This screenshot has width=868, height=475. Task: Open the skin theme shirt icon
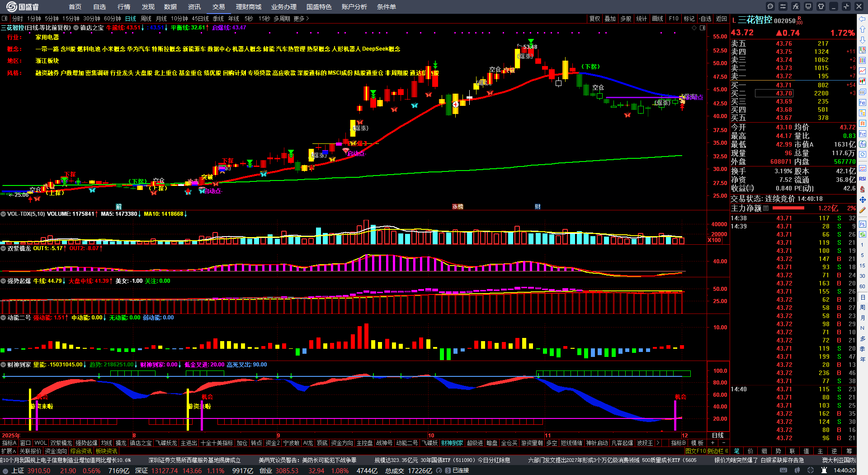tap(821, 6)
